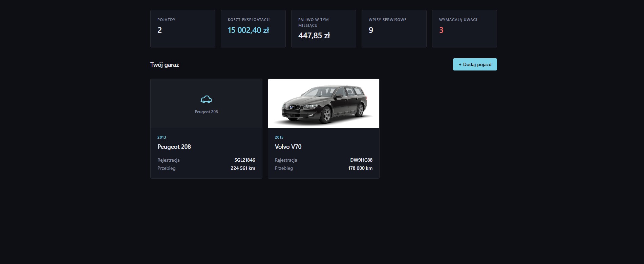
Task: Click the Paliwo w tym miesiącu label
Action: coord(314,22)
